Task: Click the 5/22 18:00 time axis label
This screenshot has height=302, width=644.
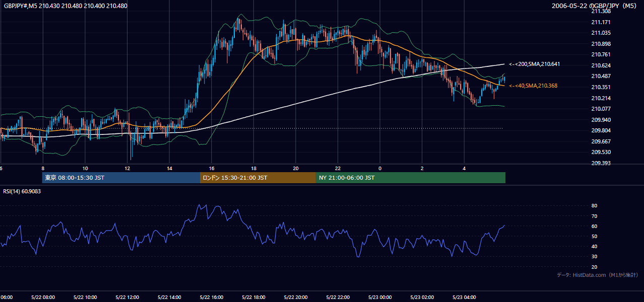Action: point(253,297)
